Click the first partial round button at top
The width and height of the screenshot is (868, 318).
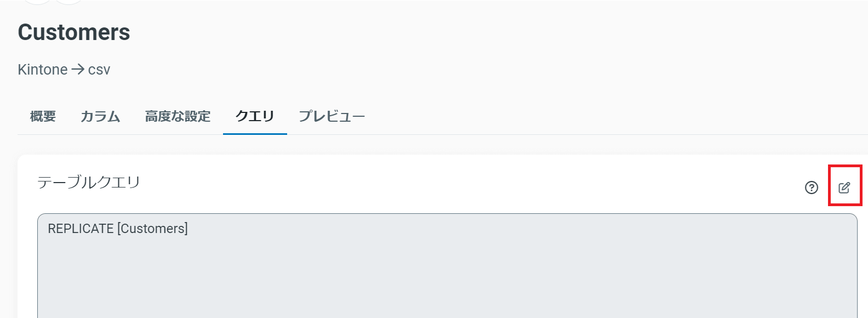[x=38, y=2]
